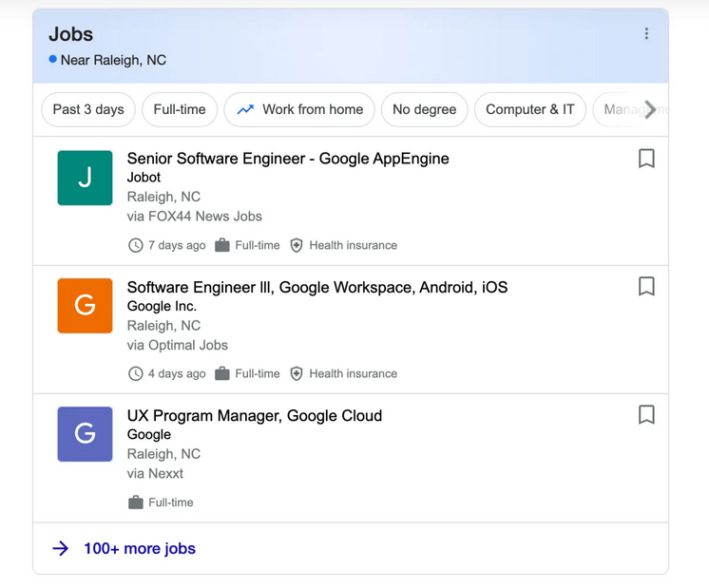Click Raleigh, NC under UX Program Manager's Google
709x588 pixels.
[x=163, y=454]
